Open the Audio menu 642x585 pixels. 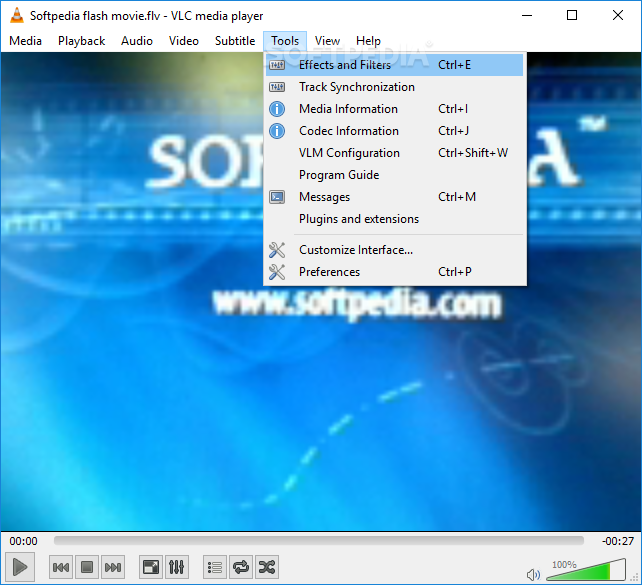pyautogui.click(x=137, y=41)
